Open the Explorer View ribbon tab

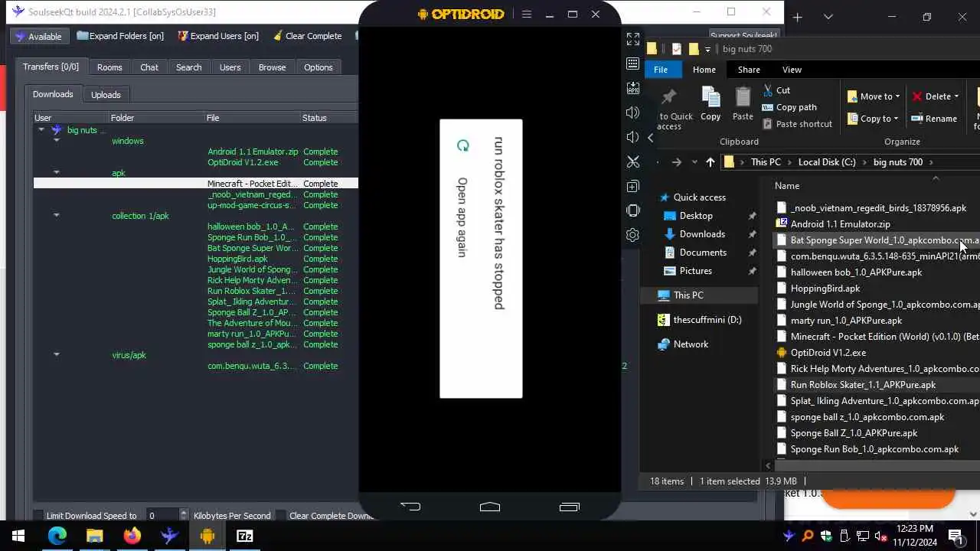792,70
